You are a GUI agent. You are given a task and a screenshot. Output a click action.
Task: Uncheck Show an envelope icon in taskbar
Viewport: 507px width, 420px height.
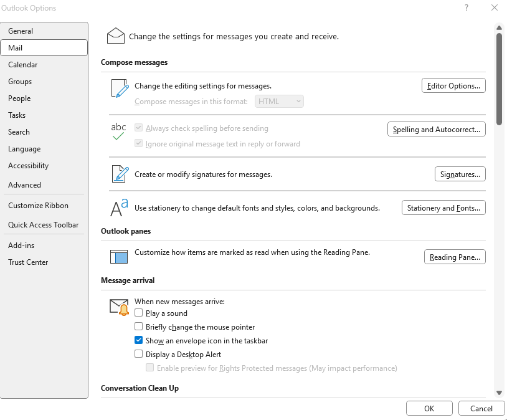tap(138, 340)
